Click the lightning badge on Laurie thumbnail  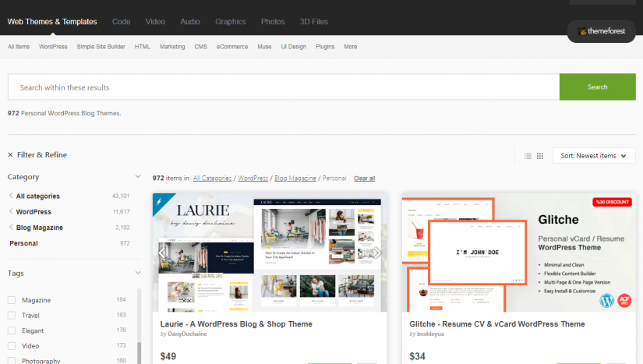159,201
